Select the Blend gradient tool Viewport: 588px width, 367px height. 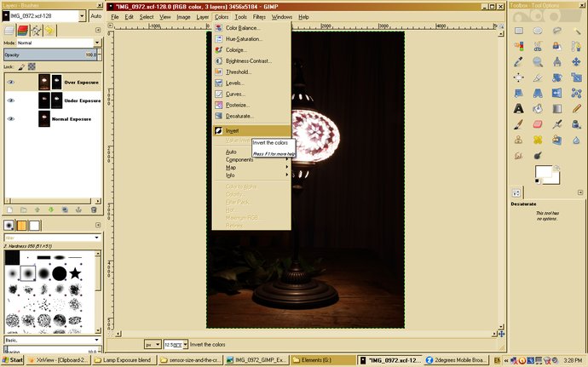point(556,108)
